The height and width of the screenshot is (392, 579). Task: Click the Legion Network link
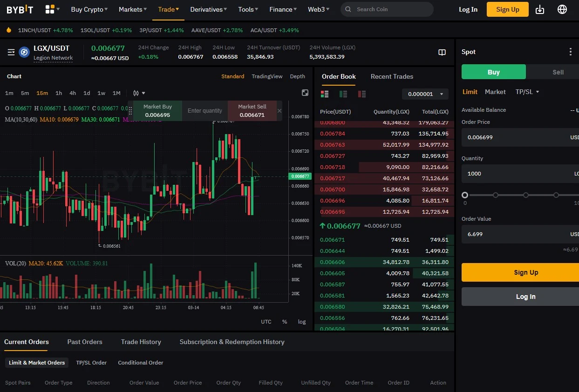click(x=53, y=58)
